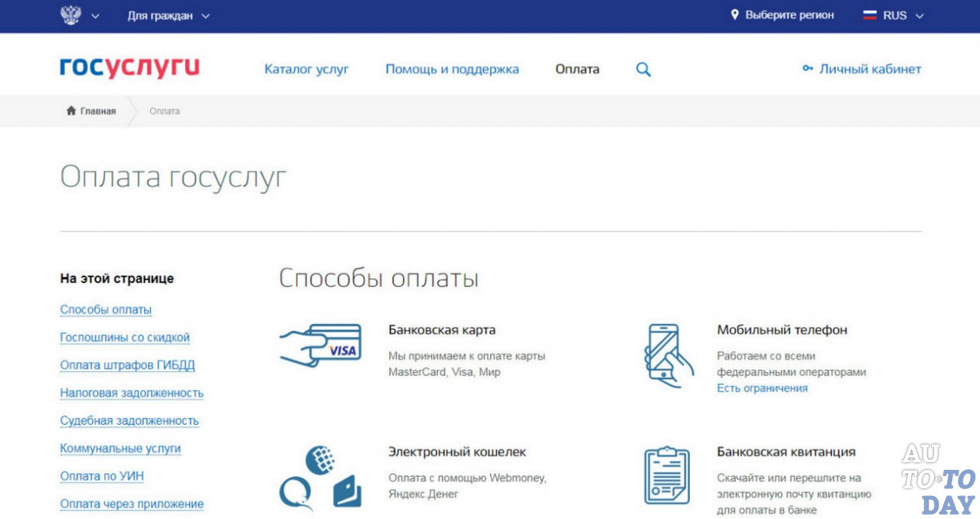Screen dimensions: 980x519
Task: Expand the chevron next to the coat of arms
Action: point(95,15)
